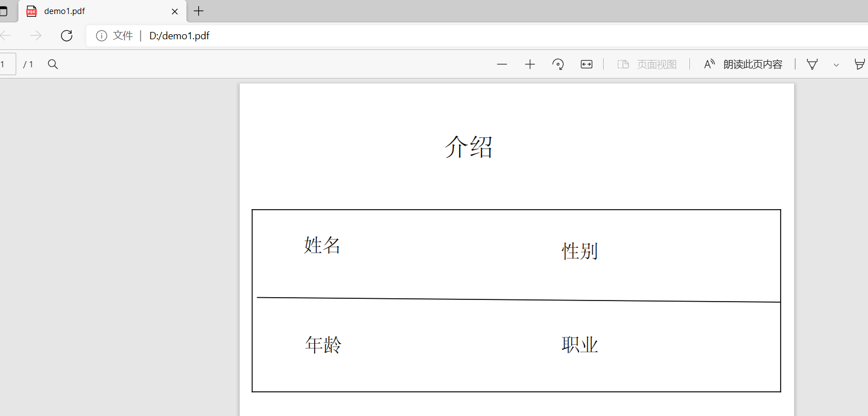The width and height of the screenshot is (868, 416).
Task: Open the new tab plus button
Action: point(198,11)
